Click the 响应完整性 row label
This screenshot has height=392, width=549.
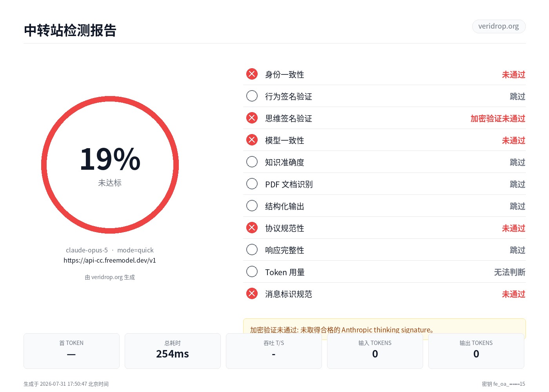(285, 250)
